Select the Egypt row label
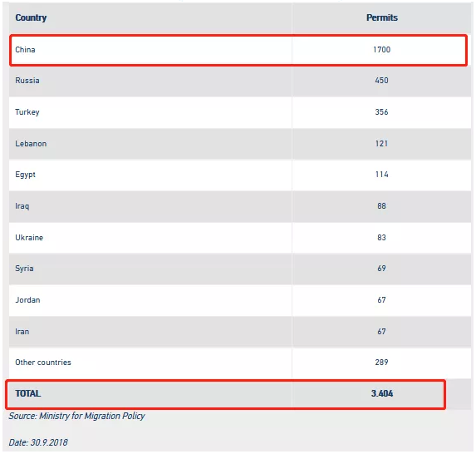Image resolution: width=476 pixels, height=454 pixels. 26,175
